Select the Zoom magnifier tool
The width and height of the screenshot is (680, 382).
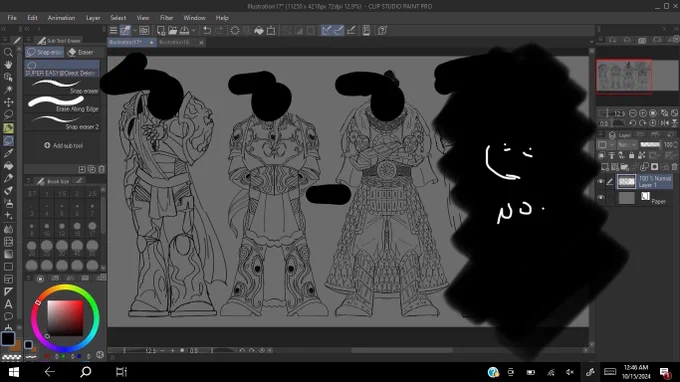coord(8,52)
